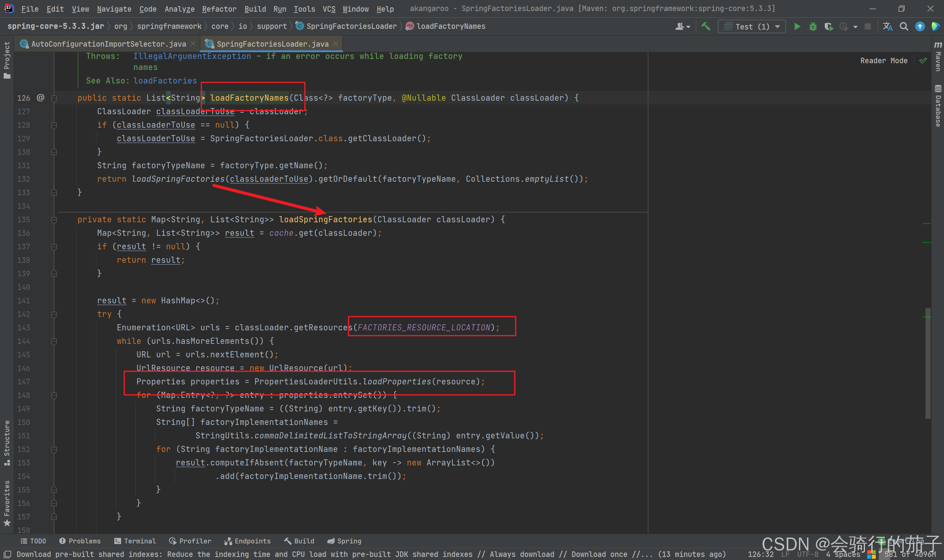Run with Coverage shield icon
Screen dimensions: 944x560
[x=828, y=26]
